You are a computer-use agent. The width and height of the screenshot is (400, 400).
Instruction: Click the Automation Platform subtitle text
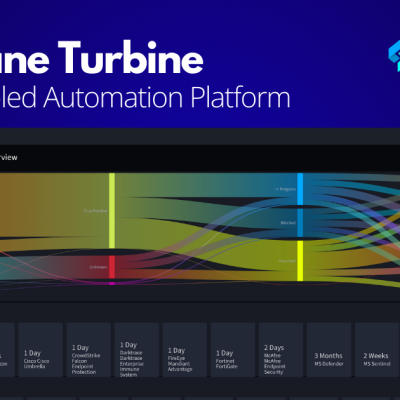click(167, 97)
